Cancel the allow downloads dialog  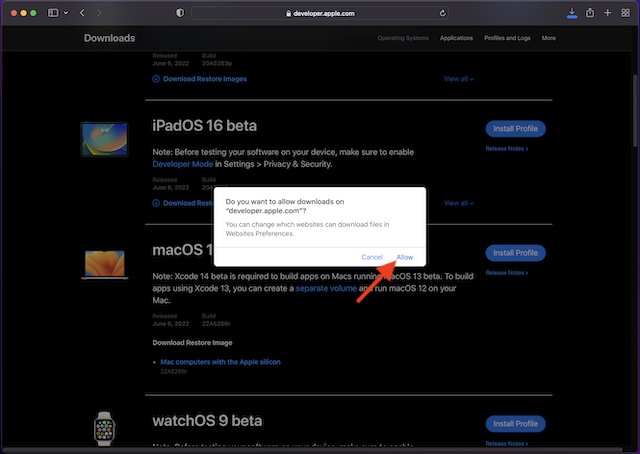pyautogui.click(x=372, y=257)
